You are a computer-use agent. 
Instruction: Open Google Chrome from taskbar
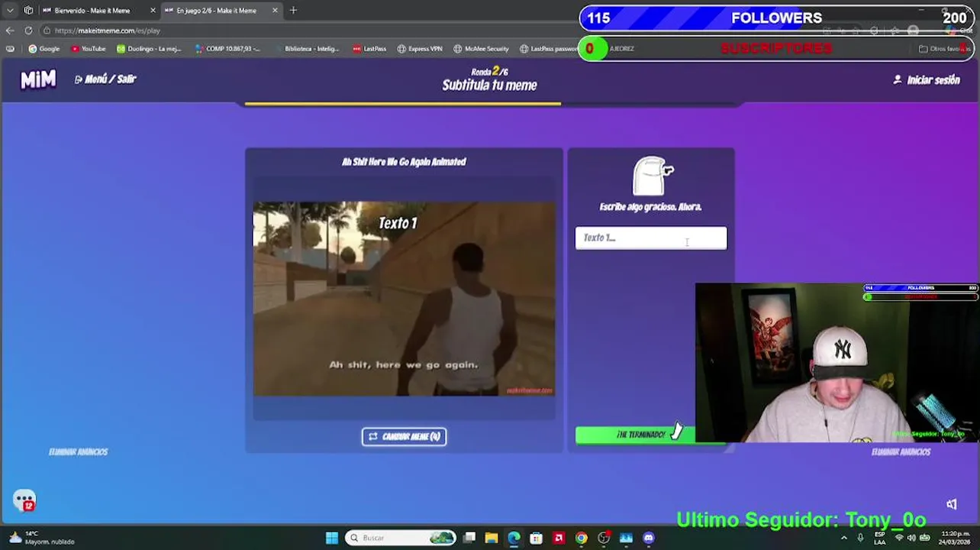582,538
